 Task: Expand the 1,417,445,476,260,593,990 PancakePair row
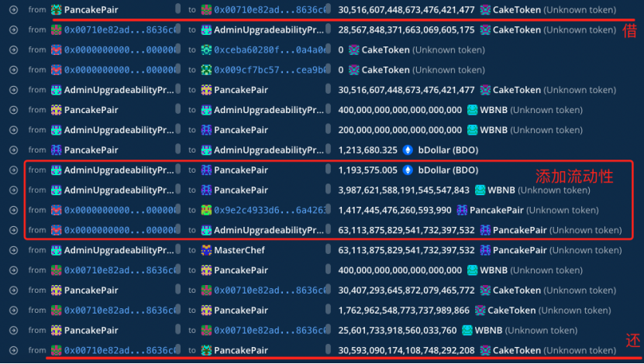[x=13, y=210]
